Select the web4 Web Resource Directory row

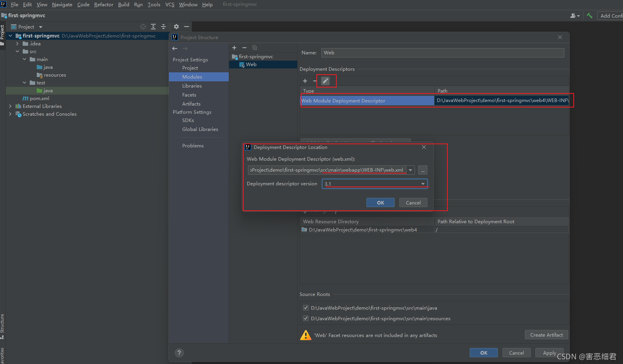[434, 230]
